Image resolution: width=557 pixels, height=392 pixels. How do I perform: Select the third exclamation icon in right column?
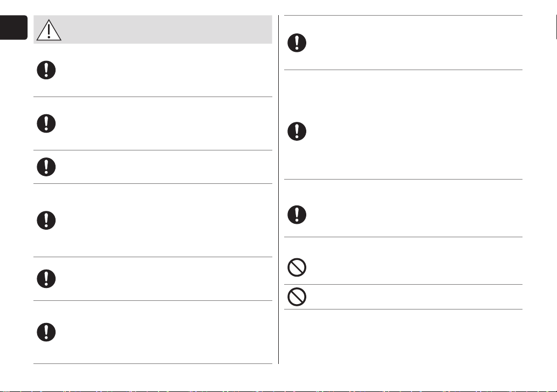297,215
